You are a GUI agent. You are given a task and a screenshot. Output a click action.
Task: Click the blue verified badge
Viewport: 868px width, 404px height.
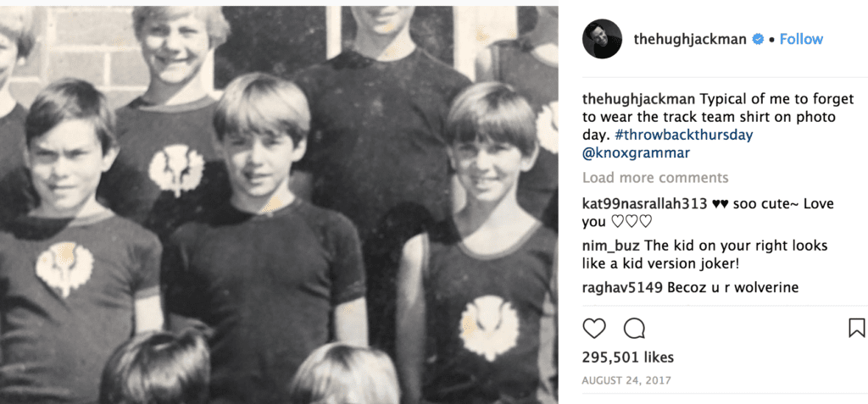click(758, 39)
